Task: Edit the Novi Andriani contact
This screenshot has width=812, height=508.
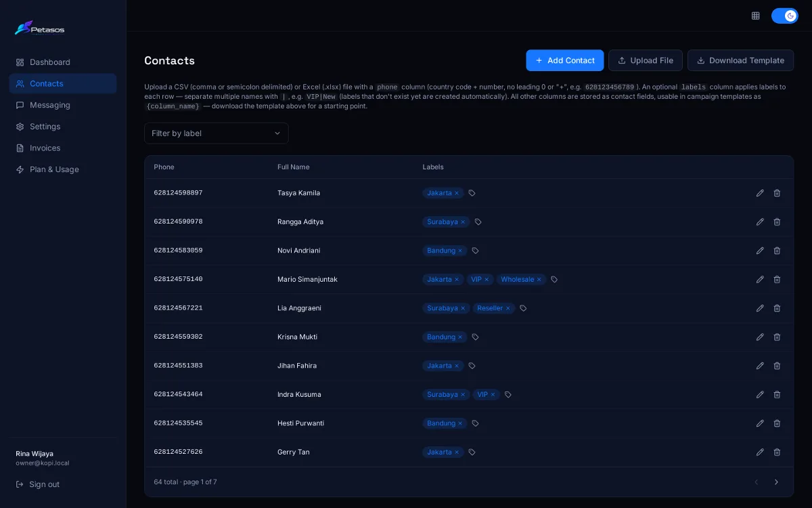Action: pos(760,251)
